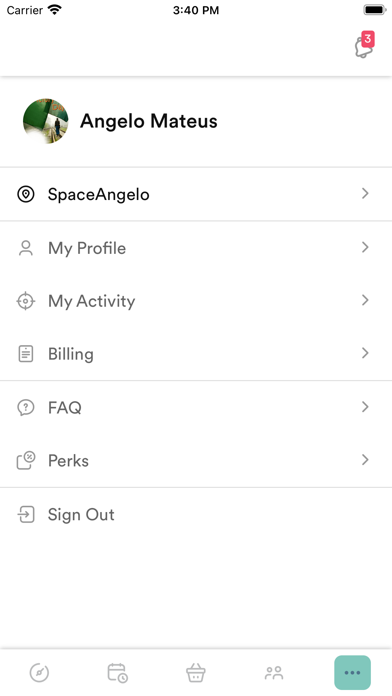Expand the Billing row chevron
This screenshot has height=696, width=392.
(365, 353)
